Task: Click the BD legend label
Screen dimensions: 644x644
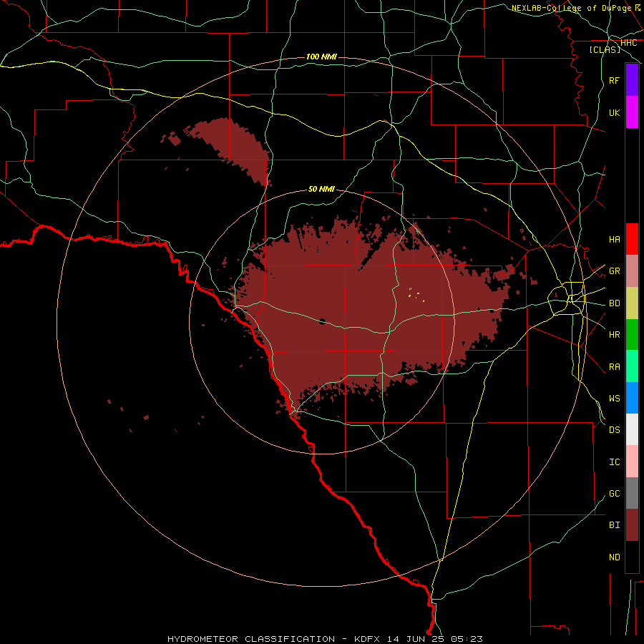Action: pos(614,303)
